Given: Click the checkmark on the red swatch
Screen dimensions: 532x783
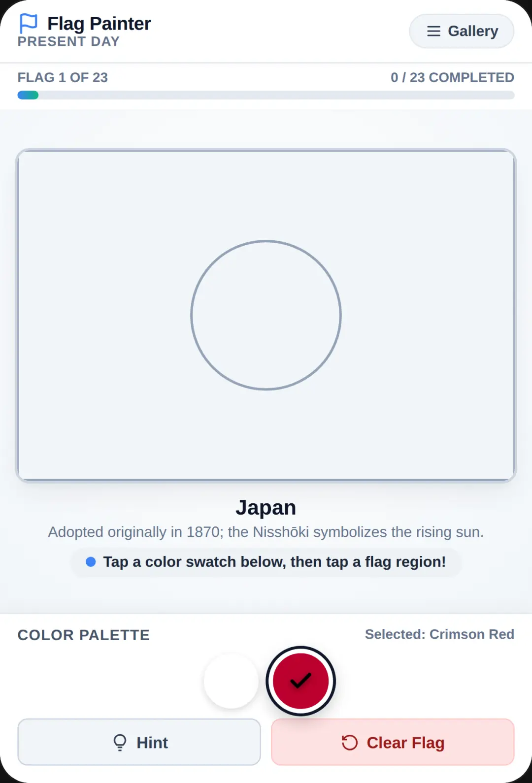Looking at the screenshot, I should (x=300, y=681).
